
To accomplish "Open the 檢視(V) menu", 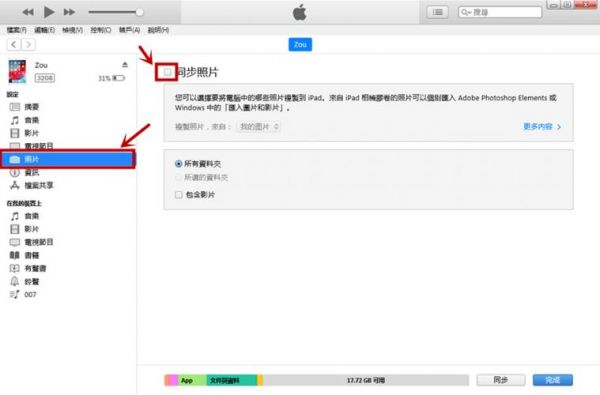I will click(x=72, y=30).
